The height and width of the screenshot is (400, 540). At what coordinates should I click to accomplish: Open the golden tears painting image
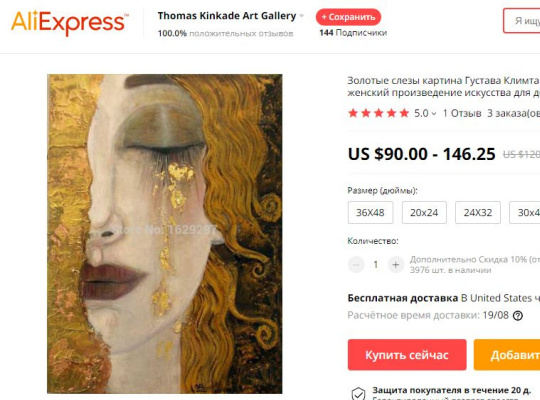tap(165, 234)
